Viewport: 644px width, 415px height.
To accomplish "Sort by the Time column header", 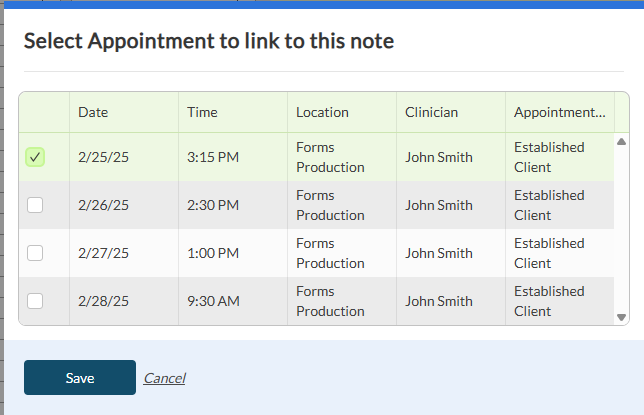I will pos(202,112).
